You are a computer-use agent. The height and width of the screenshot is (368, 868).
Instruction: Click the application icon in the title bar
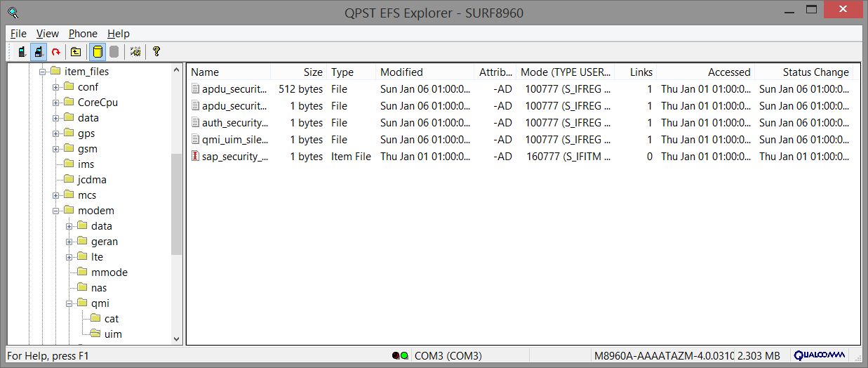click(13, 12)
